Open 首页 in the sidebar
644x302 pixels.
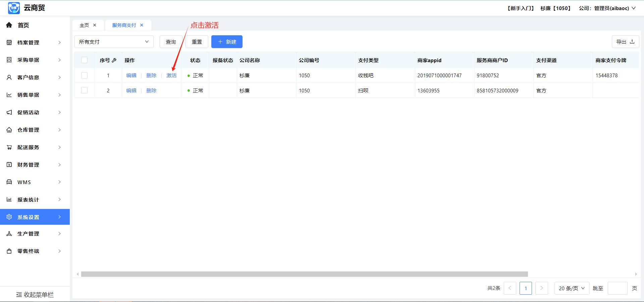pyautogui.click(x=35, y=25)
